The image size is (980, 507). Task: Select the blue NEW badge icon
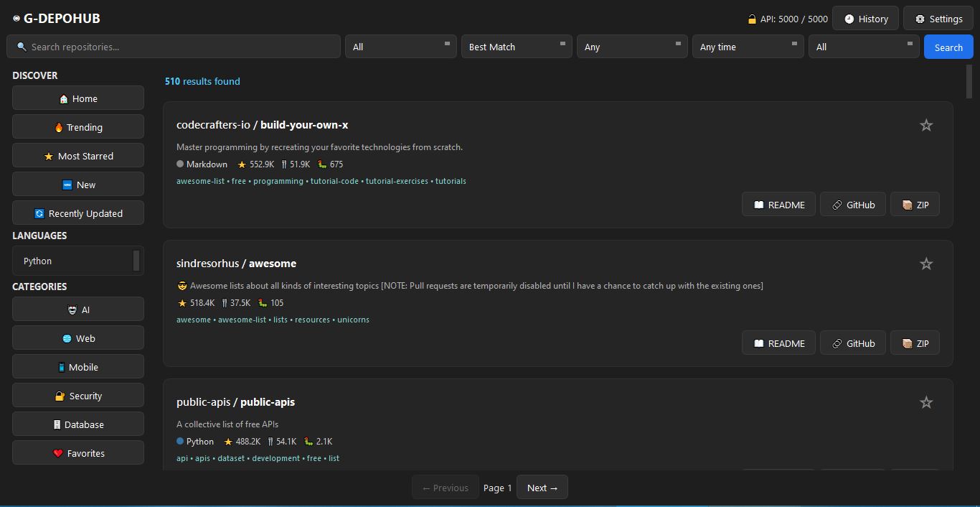point(67,185)
